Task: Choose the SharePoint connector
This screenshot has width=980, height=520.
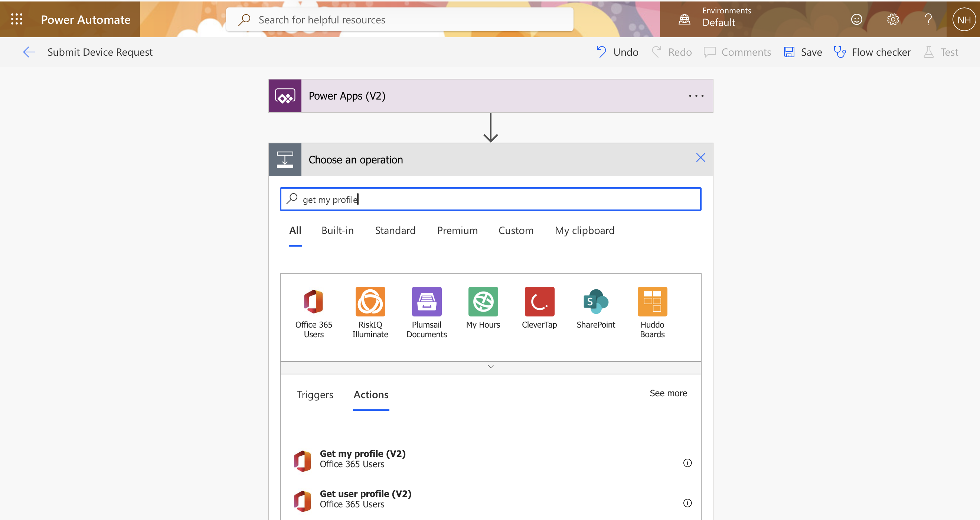Action: (596, 308)
